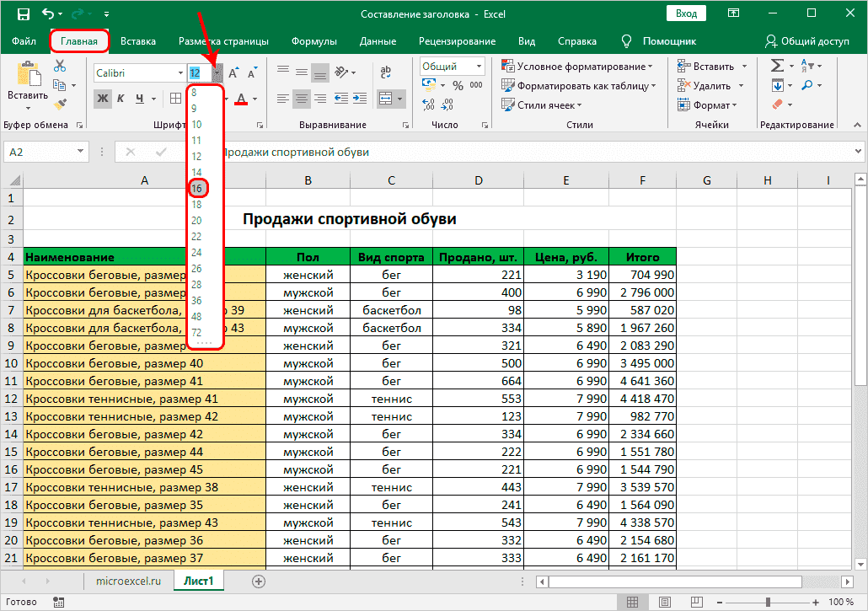Click the percent style icon
This screenshot has height=611, width=868.
click(x=458, y=86)
